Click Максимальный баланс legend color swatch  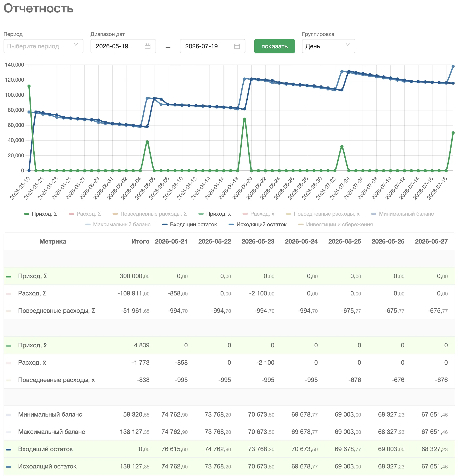click(x=88, y=225)
